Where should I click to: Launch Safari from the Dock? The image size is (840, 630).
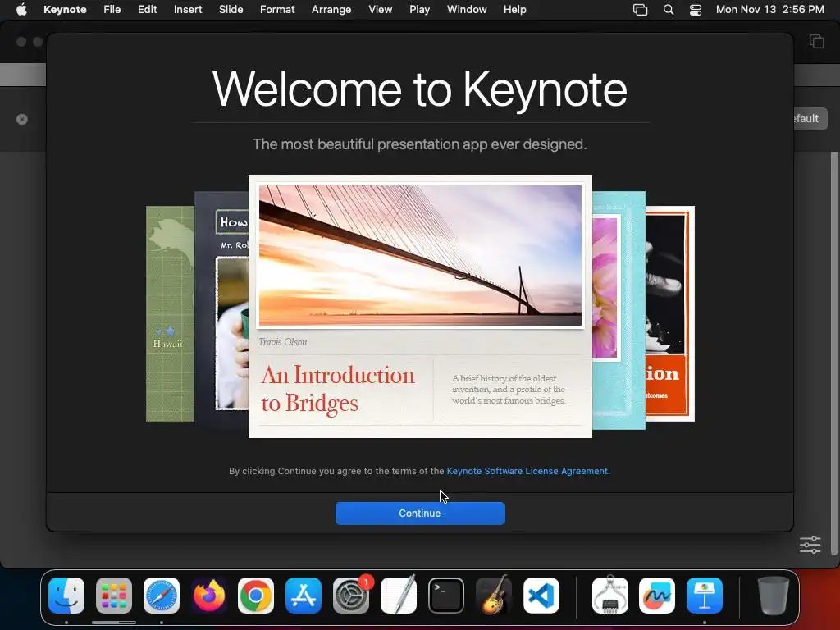tap(162, 596)
